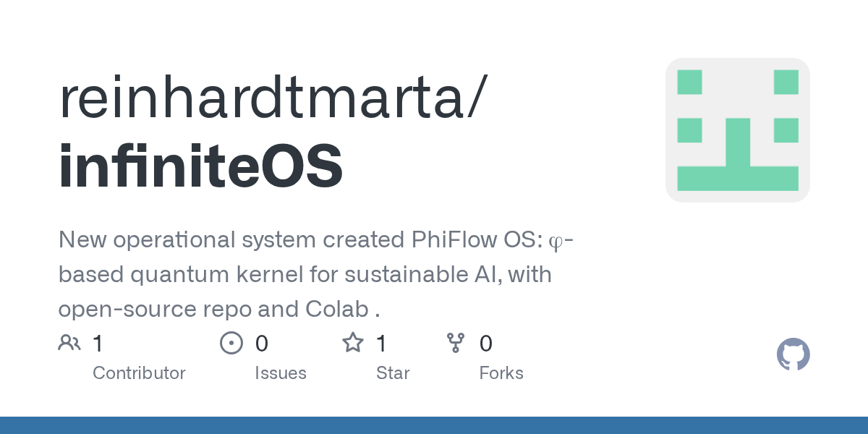Click the PhiFlow OS description line
The width and height of the screenshot is (868, 434).
tap(316, 239)
